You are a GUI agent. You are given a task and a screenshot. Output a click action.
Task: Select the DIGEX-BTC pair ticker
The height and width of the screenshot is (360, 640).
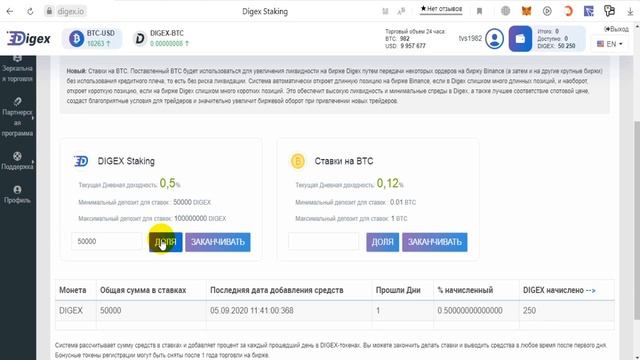click(162, 38)
